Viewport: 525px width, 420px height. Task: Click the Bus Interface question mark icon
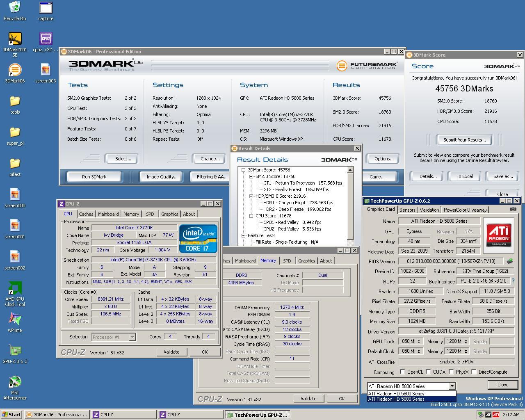(513, 281)
